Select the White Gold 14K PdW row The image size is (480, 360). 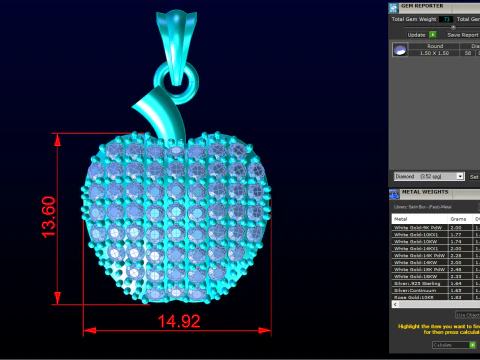436,256
